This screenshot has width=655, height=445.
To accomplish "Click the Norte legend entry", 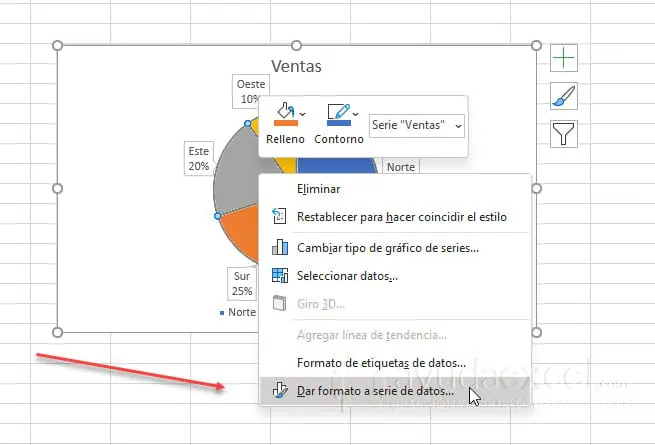I will (x=238, y=312).
